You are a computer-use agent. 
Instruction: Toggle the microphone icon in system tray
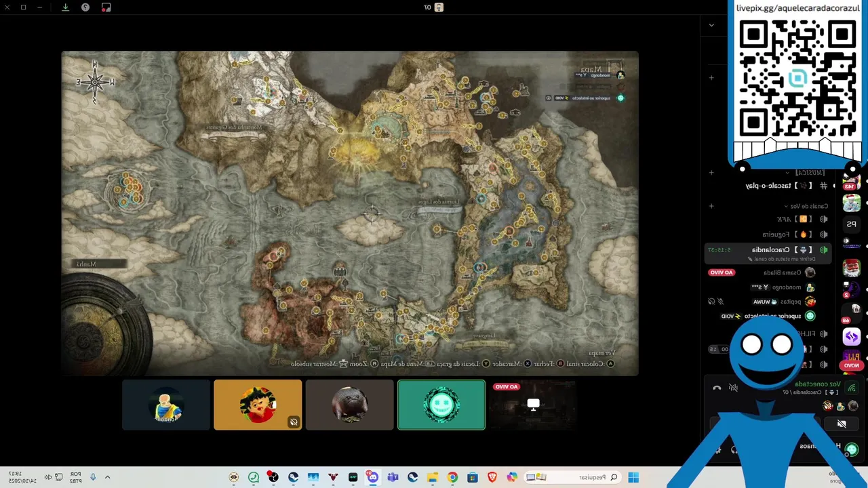pyautogui.click(x=93, y=477)
